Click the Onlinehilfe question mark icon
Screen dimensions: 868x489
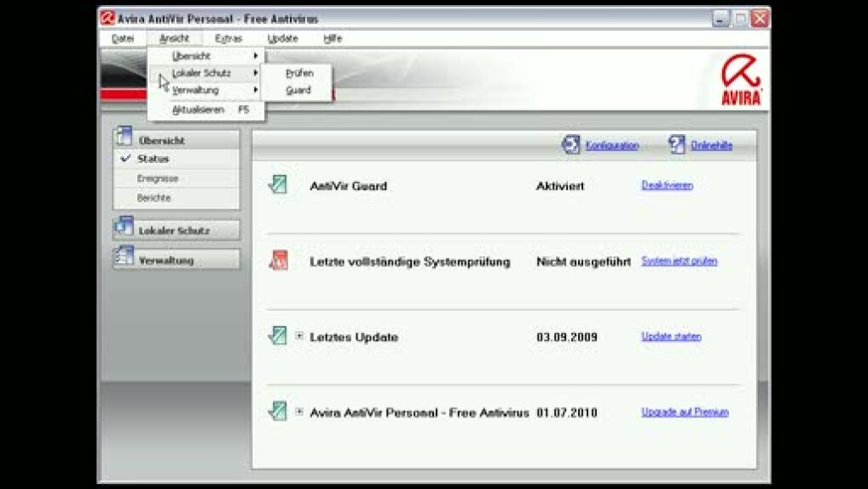click(x=677, y=145)
